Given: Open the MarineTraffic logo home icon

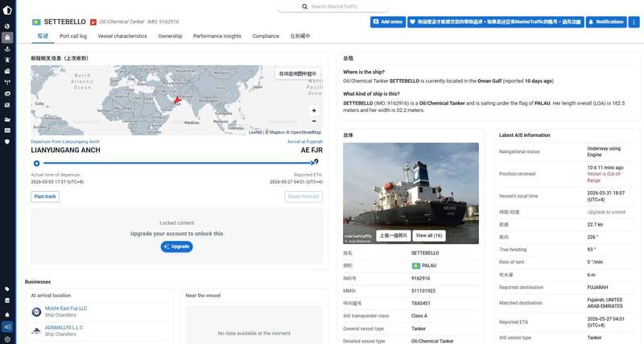Looking at the screenshot, I should [7, 10].
